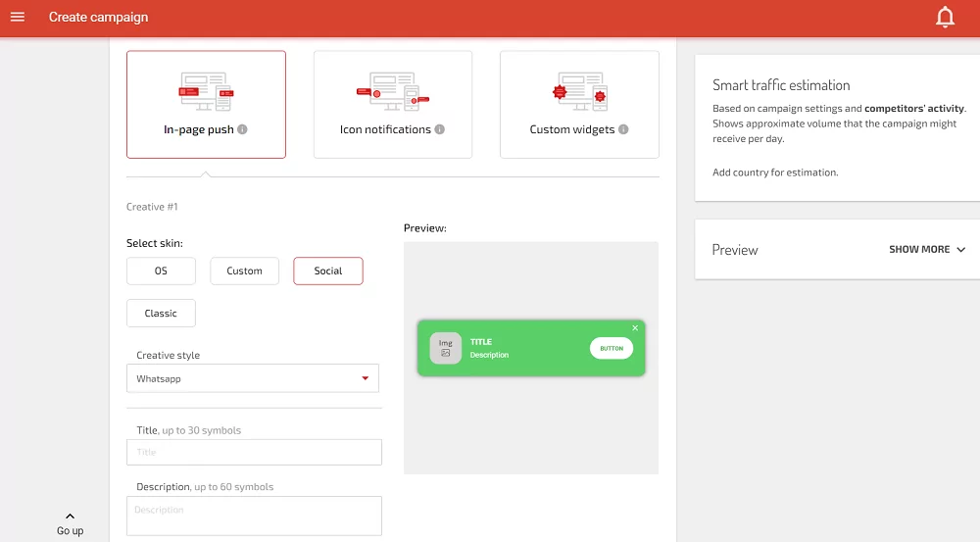Select the In-page push format card
Viewport: 980px width, 542px height.
206,105
